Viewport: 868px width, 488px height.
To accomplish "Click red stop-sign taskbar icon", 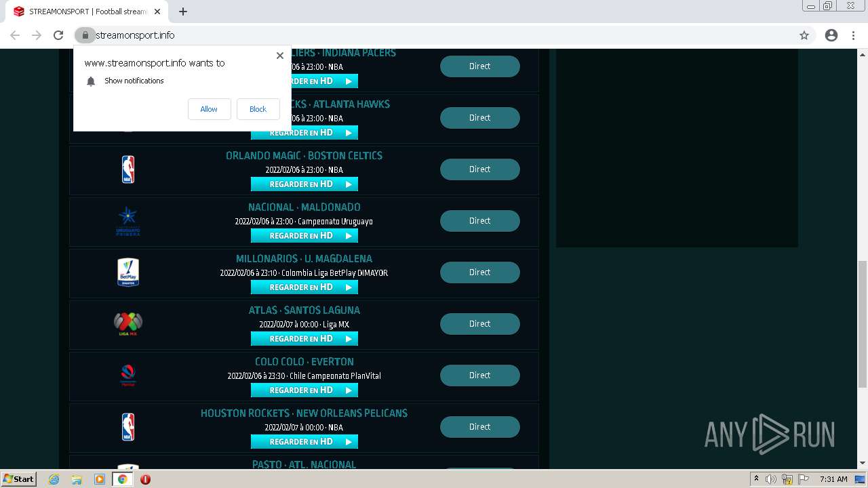I will point(145,479).
